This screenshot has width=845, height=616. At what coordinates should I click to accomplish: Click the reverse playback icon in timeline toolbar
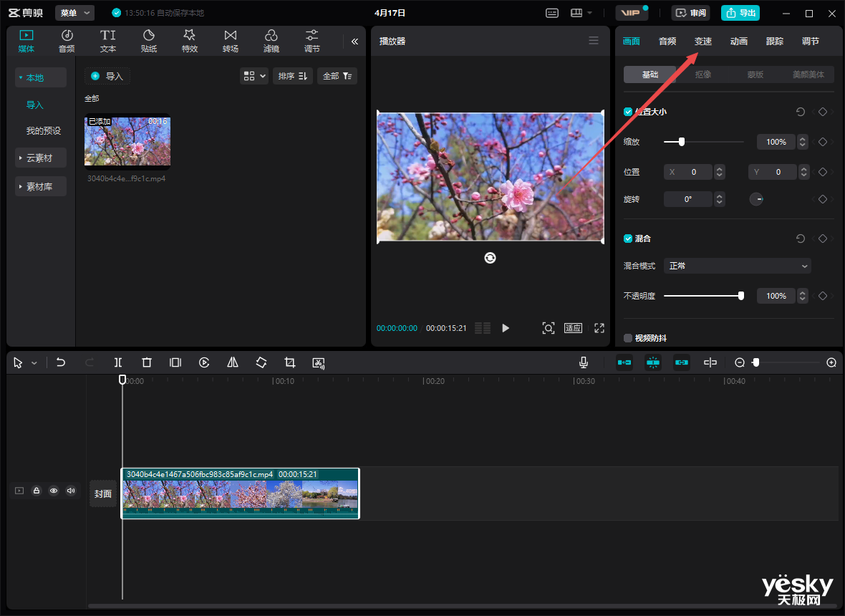(x=203, y=362)
